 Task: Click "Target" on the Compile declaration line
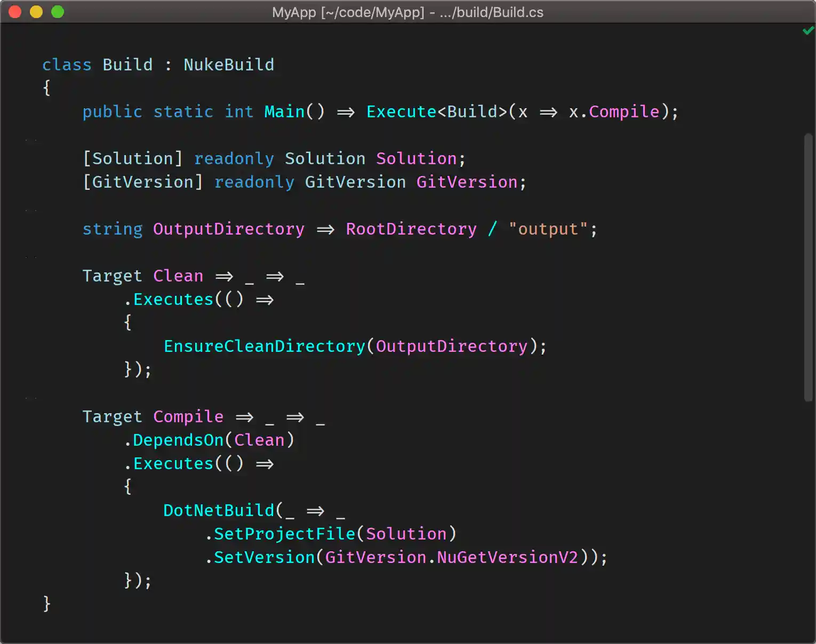pos(112,417)
